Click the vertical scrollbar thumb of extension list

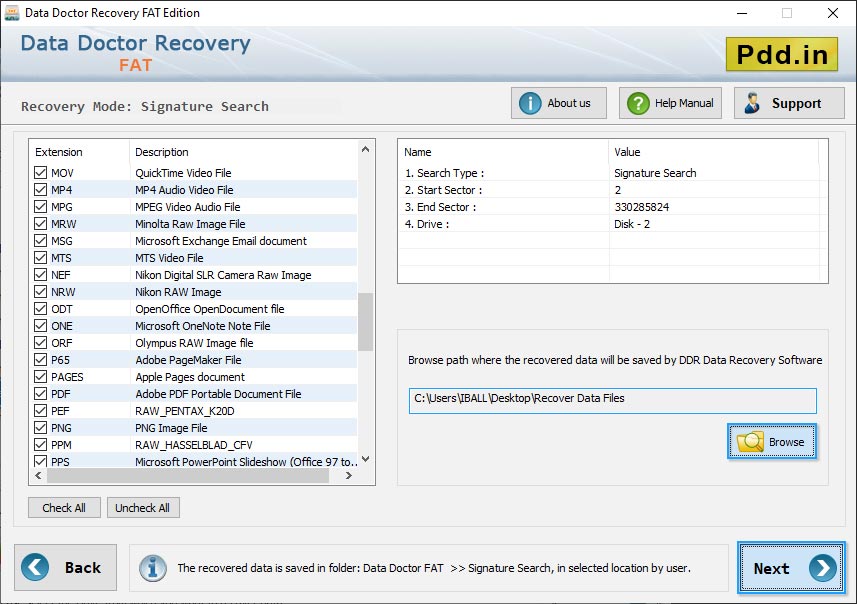point(366,321)
